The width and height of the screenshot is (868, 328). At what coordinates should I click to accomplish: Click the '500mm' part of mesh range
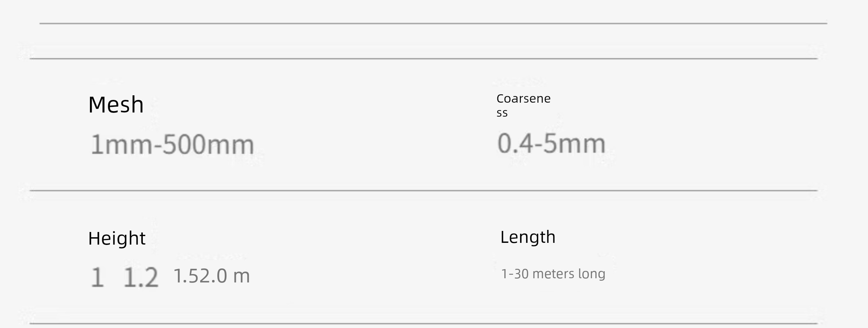point(208,144)
